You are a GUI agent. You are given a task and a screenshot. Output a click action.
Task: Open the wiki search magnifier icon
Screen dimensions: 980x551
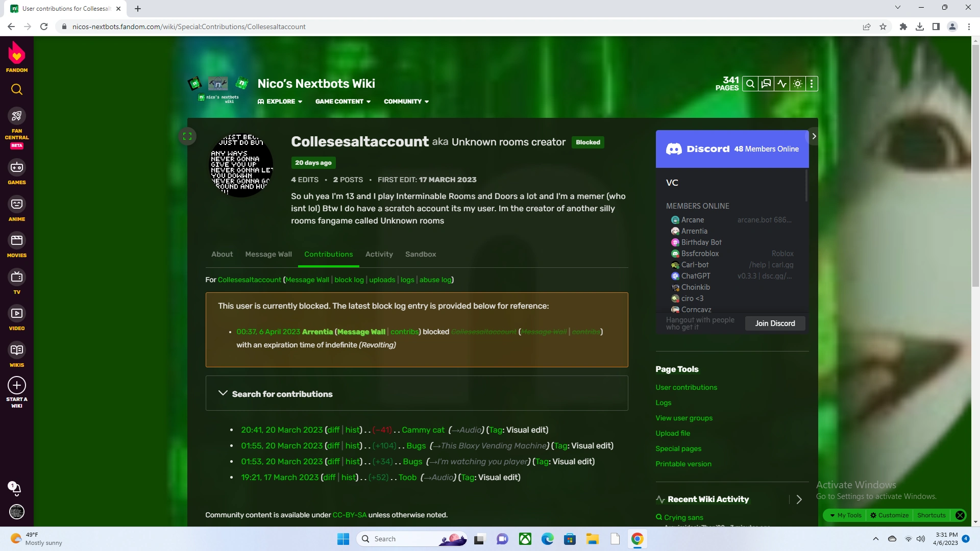pos(750,83)
